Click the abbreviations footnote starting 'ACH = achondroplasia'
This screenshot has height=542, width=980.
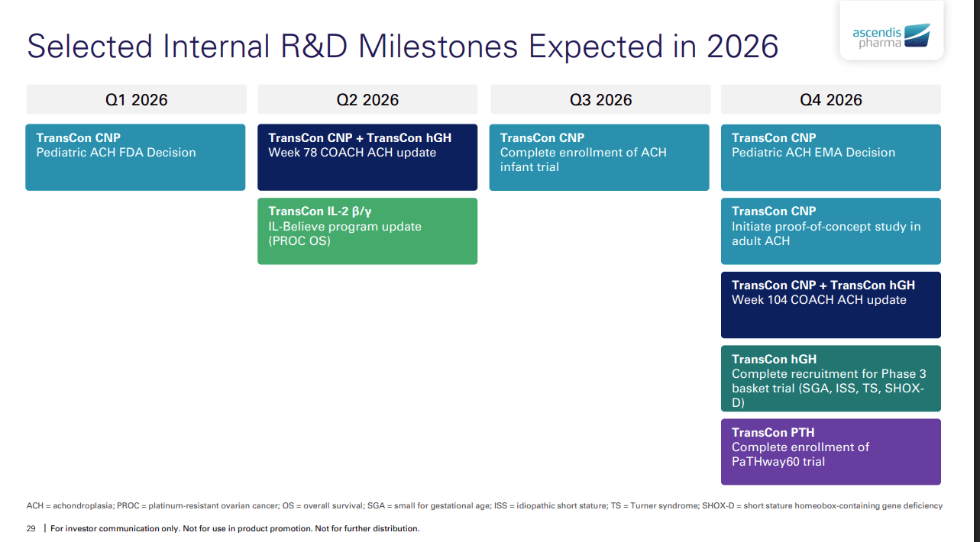pos(484,505)
